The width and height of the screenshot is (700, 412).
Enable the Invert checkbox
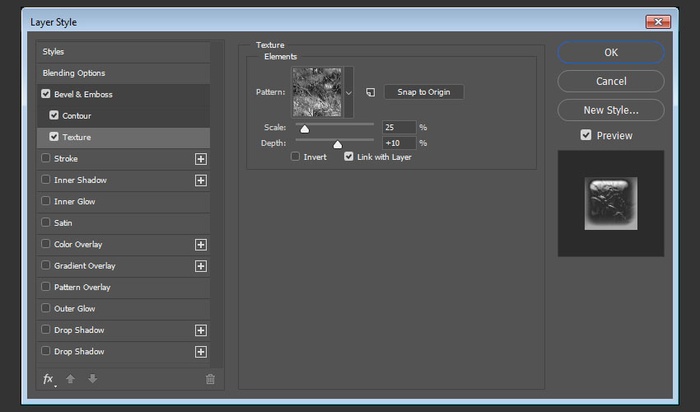tap(296, 157)
